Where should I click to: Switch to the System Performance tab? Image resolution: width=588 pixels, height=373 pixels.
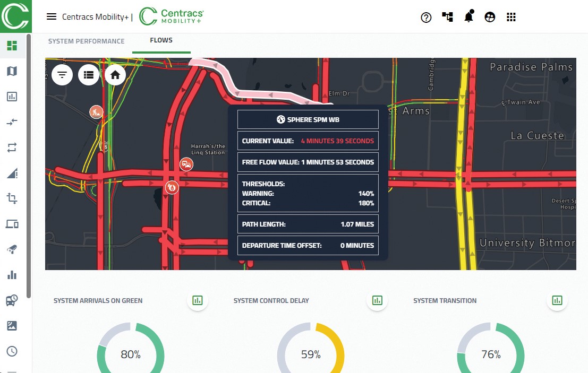tap(86, 41)
